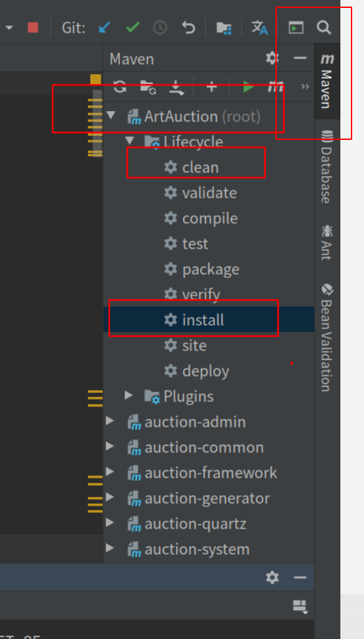The width and height of the screenshot is (364, 639).
Task: Click the add Maven project plus icon
Action: [x=211, y=87]
